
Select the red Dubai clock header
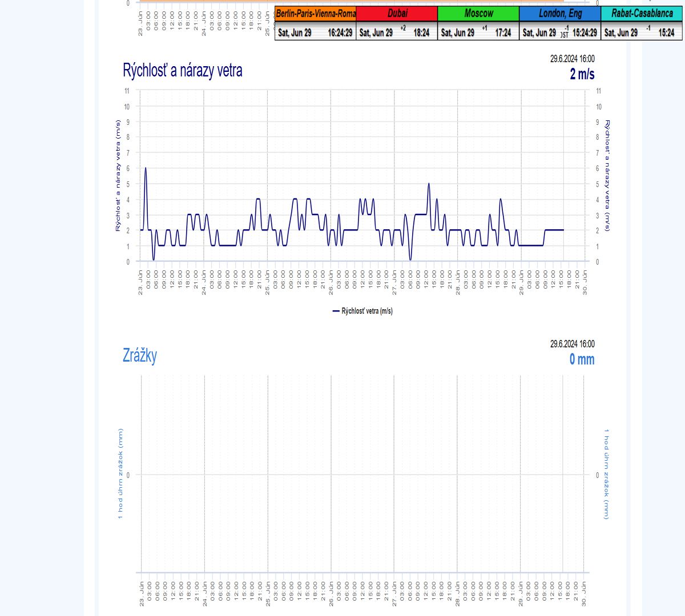(397, 14)
